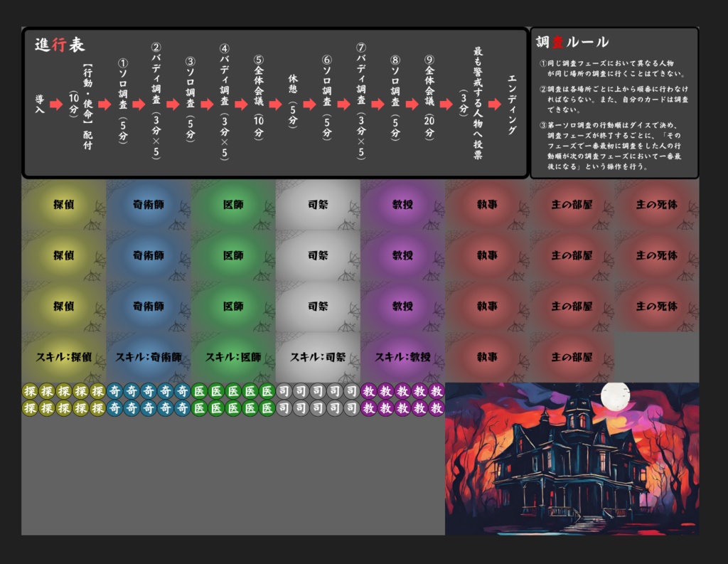Click investigation rule ③ text

pos(611,146)
